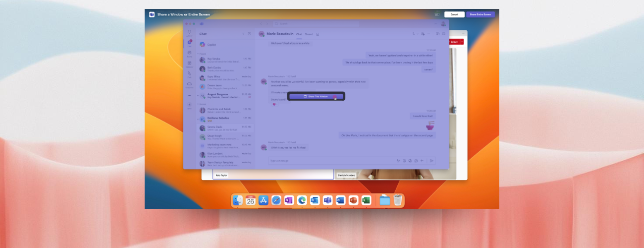Image resolution: width=644 pixels, height=248 pixels.
Task: Open the emoji picker in compose box
Action: click(404, 161)
